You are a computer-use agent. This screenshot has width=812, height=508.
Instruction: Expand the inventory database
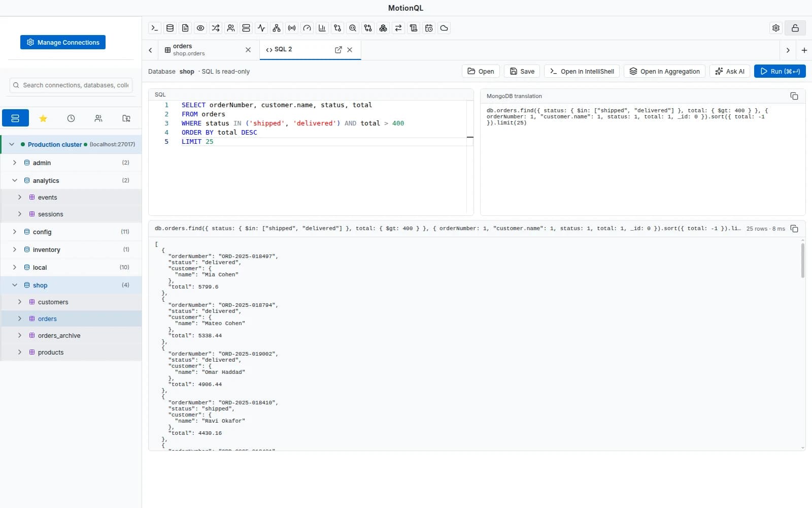(15, 249)
